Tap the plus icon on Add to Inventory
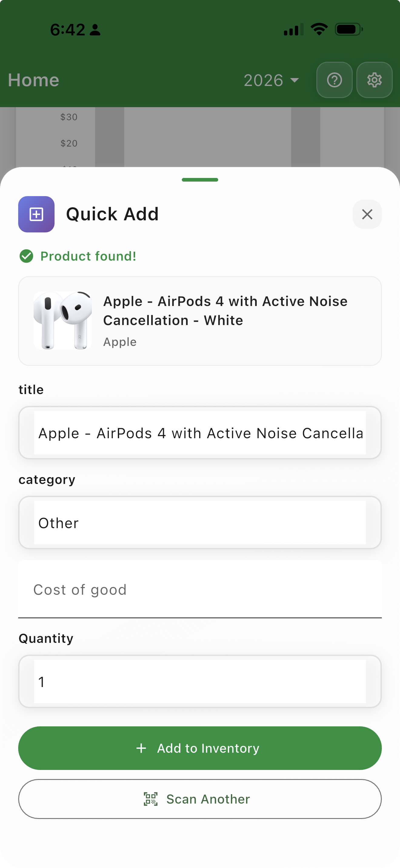The image size is (400, 868). 141,748
